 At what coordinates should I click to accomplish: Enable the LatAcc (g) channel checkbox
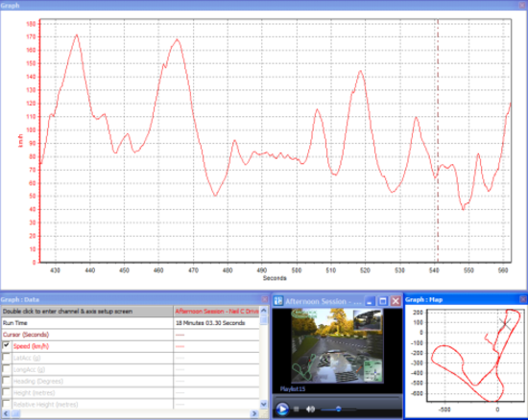tap(6, 357)
